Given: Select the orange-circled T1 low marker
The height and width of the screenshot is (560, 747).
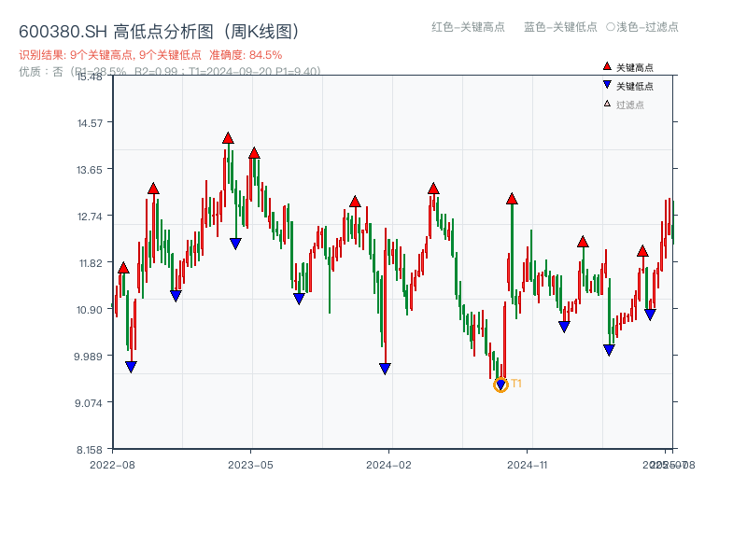Looking at the screenshot, I should coord(500,385).
